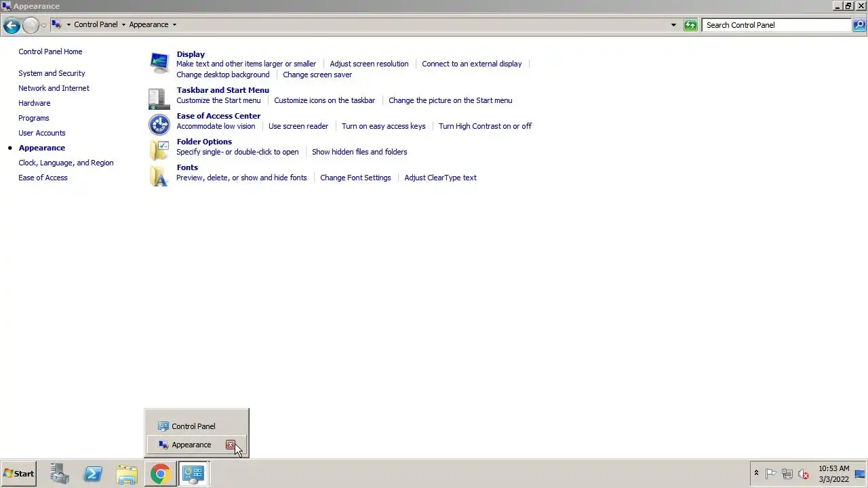Close the Appearance window from taskbar preview
Image resolution: width=868 pixels, height=488 pixels.
click(x=231, y=445)
